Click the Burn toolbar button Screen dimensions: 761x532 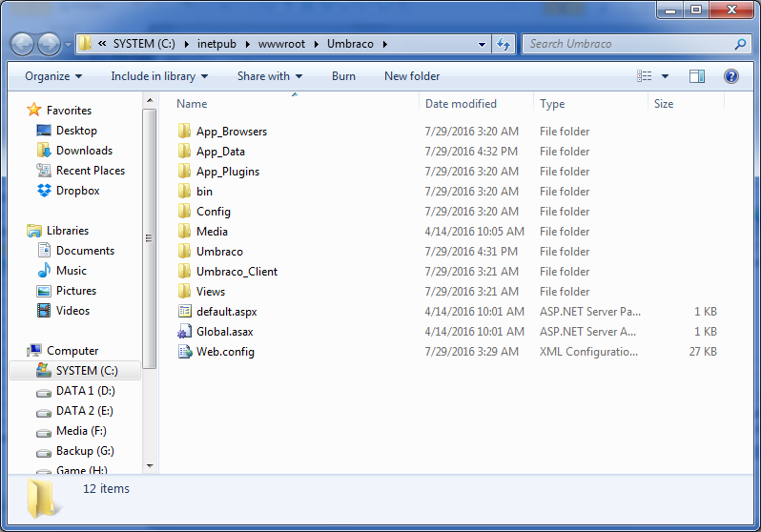point(343,76)
